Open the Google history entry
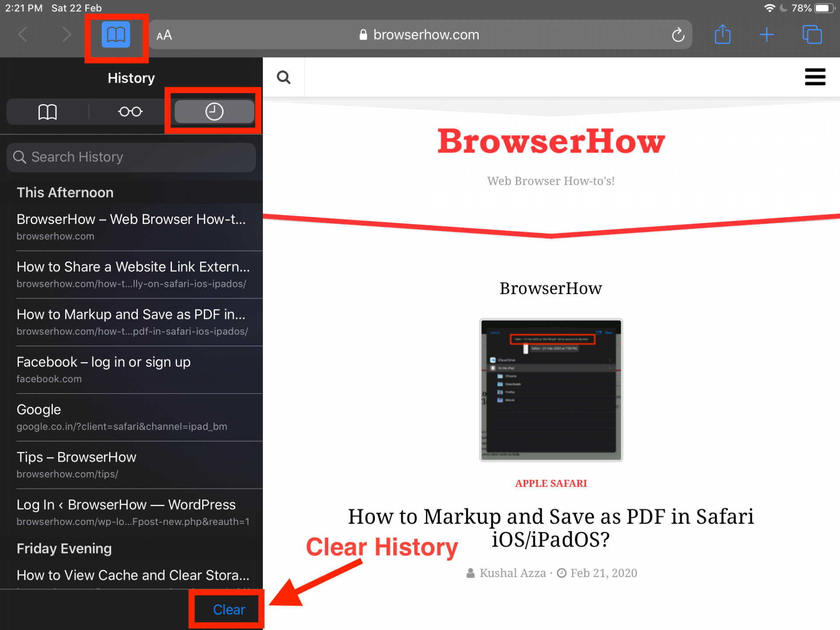Viewport: 840px width, 630px height. click(131, 418)
